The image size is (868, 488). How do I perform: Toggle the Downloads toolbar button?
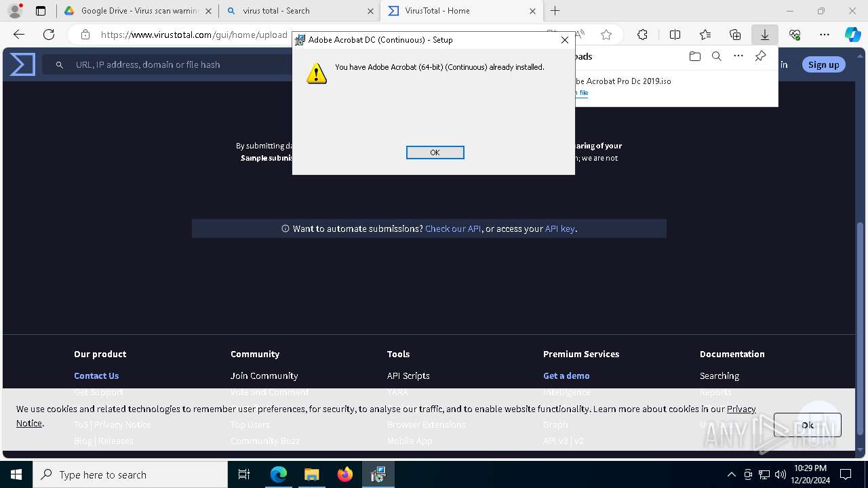point(765,35)
